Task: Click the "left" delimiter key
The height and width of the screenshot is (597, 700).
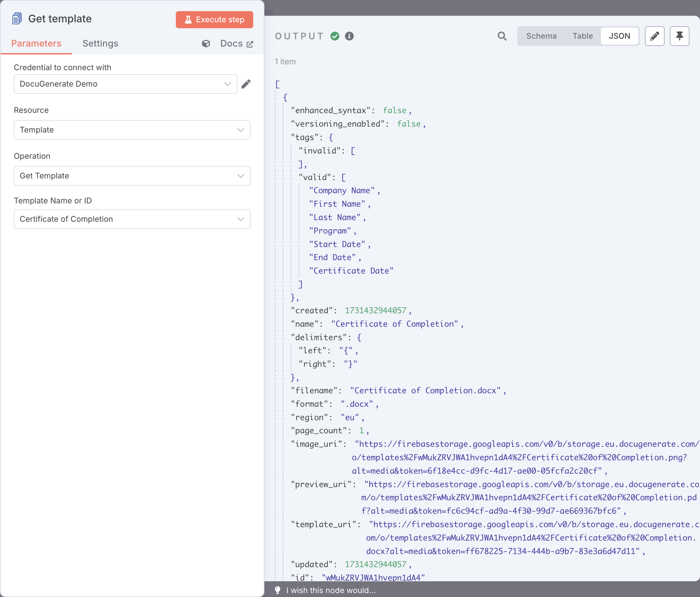Action: point(313,351)
